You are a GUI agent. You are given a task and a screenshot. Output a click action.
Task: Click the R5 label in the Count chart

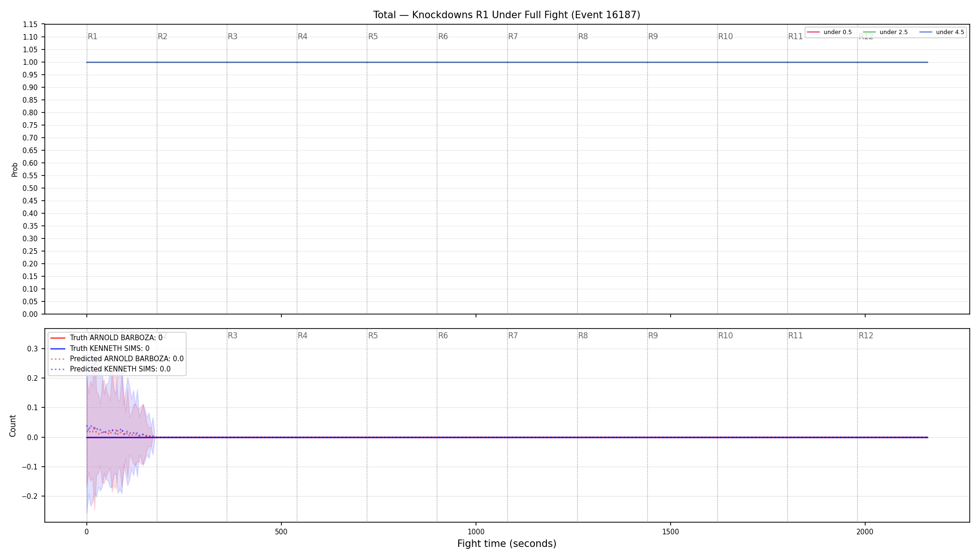coord(373,336)
